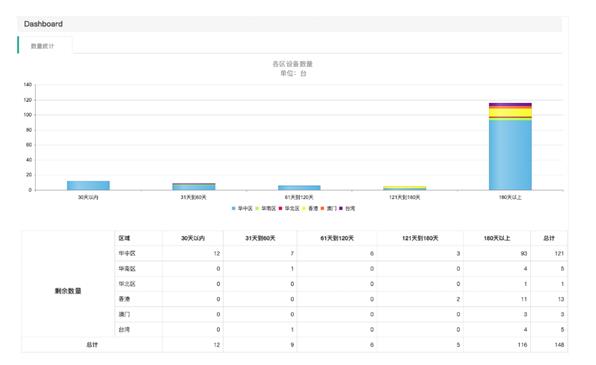Click yellow 香港 segment of 180天以上 bar

[x=510, y=113]
